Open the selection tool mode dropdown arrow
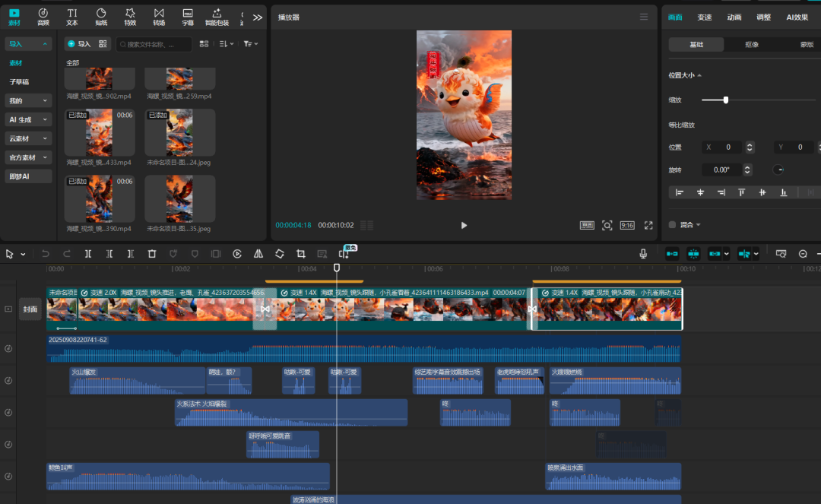 coord(23,254)
